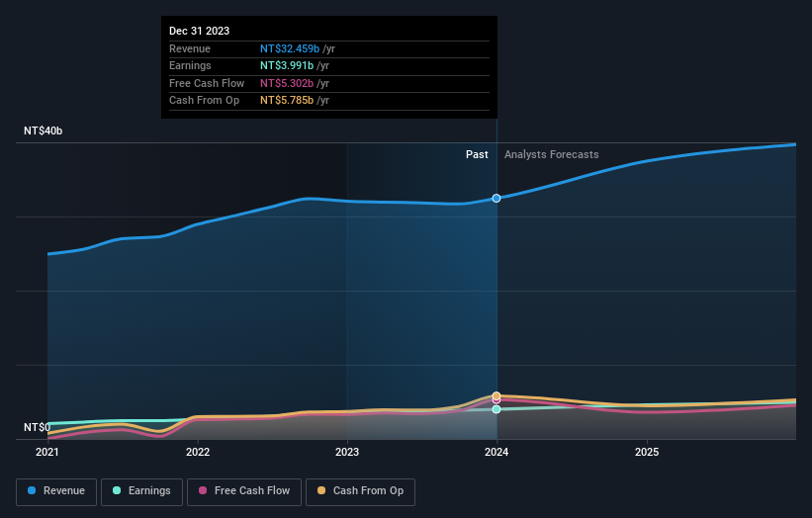
Task: Click the Earnings row label in tooltip
Action: (190, 65)
